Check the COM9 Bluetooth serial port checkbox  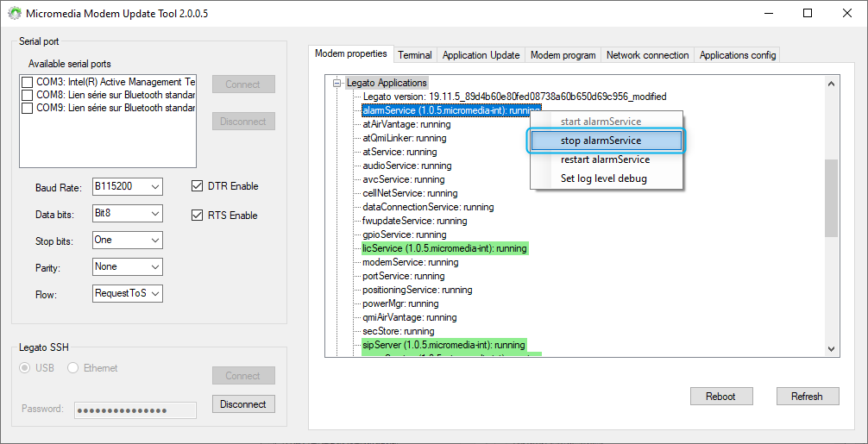pyautogui.click(x=28, y=109)
